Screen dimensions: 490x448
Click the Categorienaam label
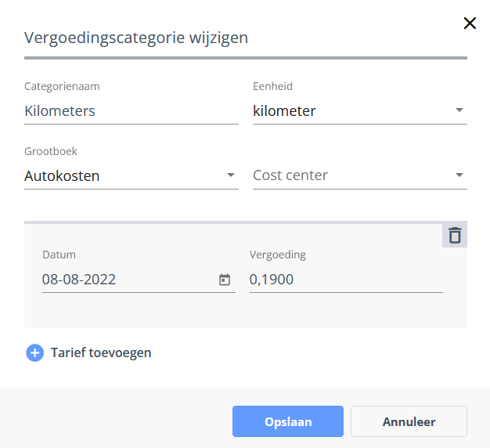[62, 86]
